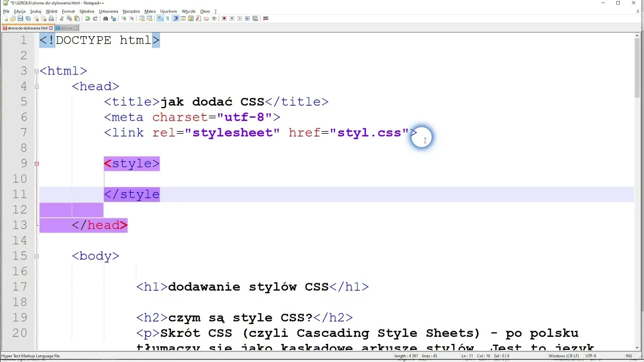Open the styl.css file
This screenshot has width=644, height=362.
(13, 18)
